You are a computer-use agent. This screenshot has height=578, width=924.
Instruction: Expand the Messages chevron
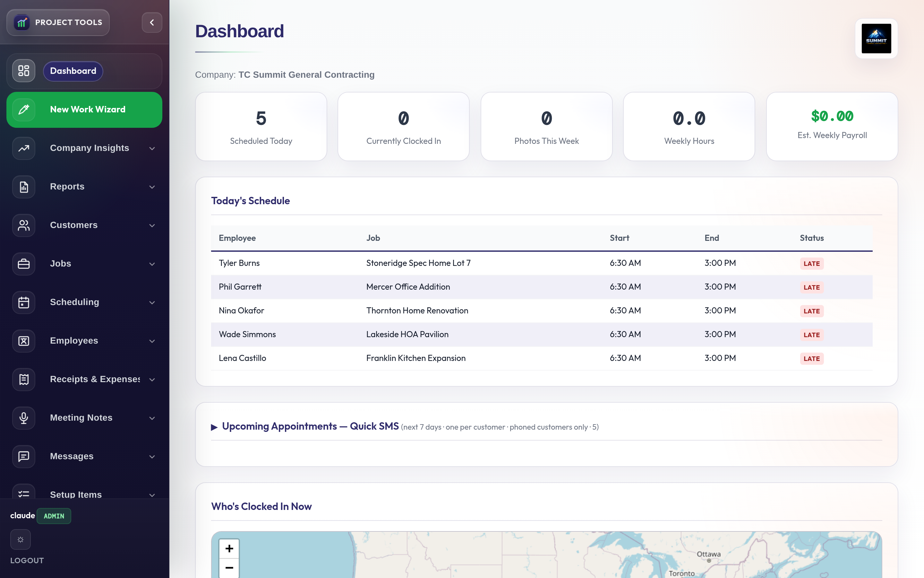pos(152,457)
